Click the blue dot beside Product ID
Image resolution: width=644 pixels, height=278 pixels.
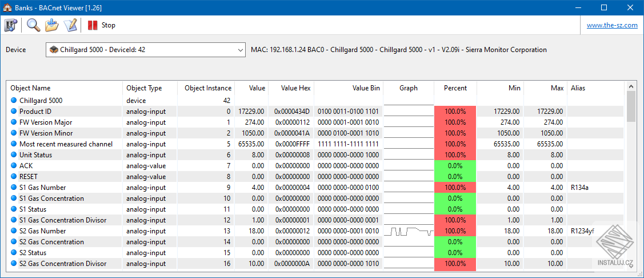[x=14, y=111]
